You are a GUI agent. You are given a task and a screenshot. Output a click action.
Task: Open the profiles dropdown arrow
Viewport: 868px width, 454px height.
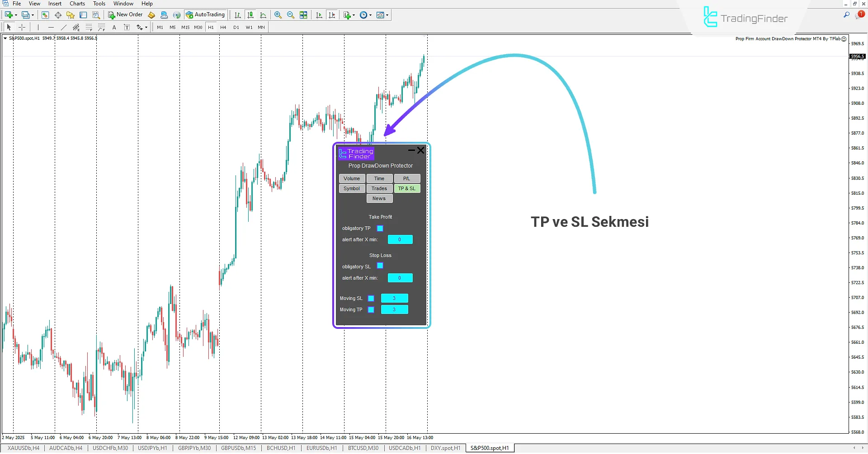click(354, 14)
